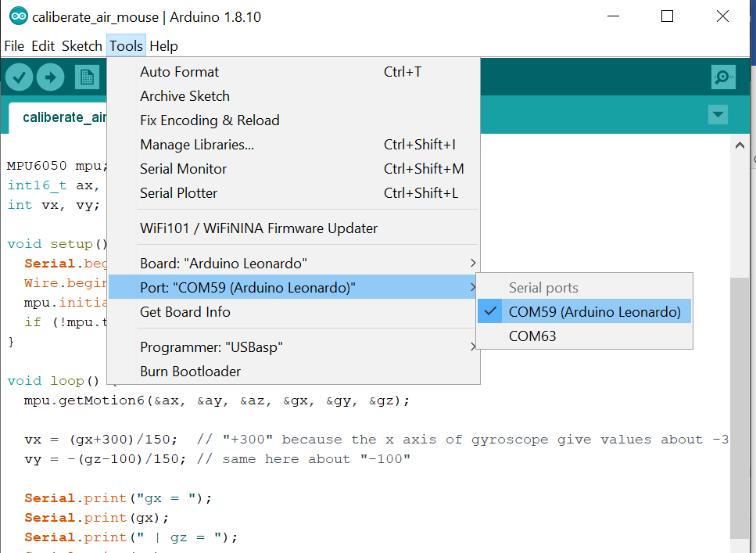Click the mpu.getMotion6 code line
This screenshot has height=553, width=756.
[217, 400]
